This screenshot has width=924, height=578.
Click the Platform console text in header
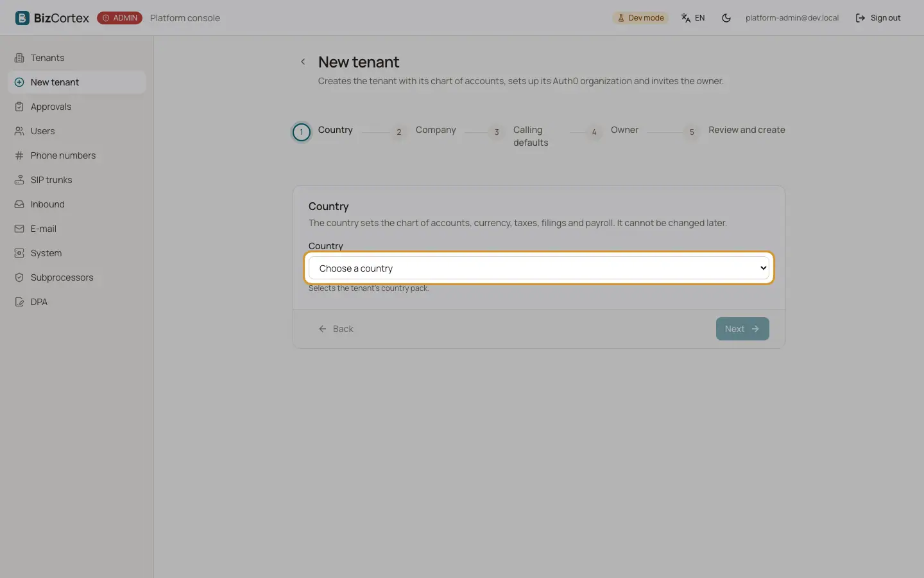coord(185,18)
